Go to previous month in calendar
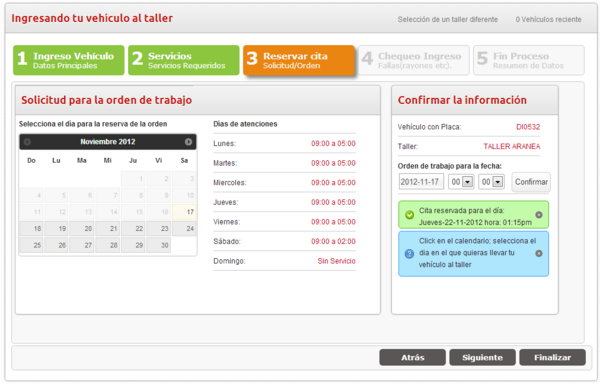600x384 pixels. tap(27, 142)
